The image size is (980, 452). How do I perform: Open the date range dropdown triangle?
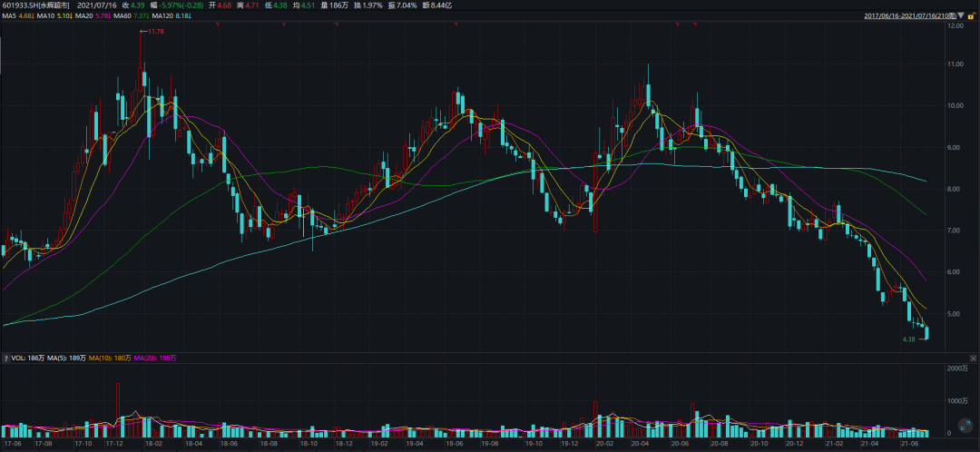tap(961, 15)
